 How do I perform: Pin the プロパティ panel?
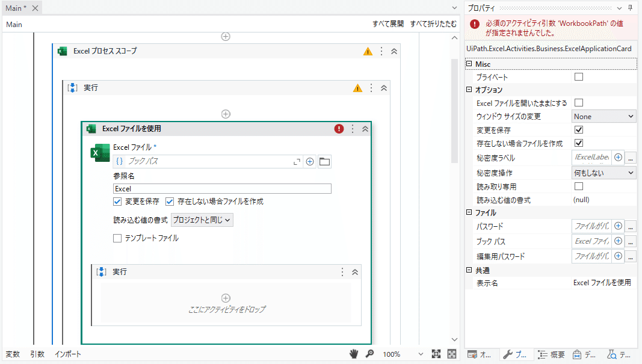pyautogui.click(x=630, y=8)
